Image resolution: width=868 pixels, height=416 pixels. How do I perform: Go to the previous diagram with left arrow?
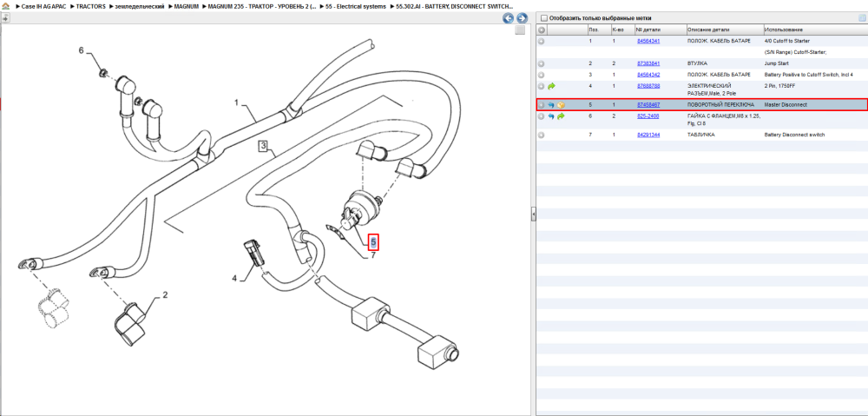click(x=508, y=18)
